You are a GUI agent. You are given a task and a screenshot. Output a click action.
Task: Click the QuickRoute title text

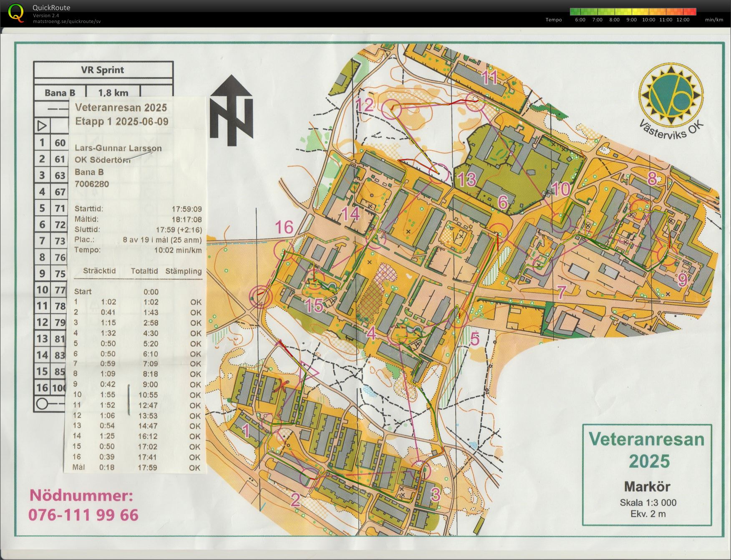(x=51, y=8)
